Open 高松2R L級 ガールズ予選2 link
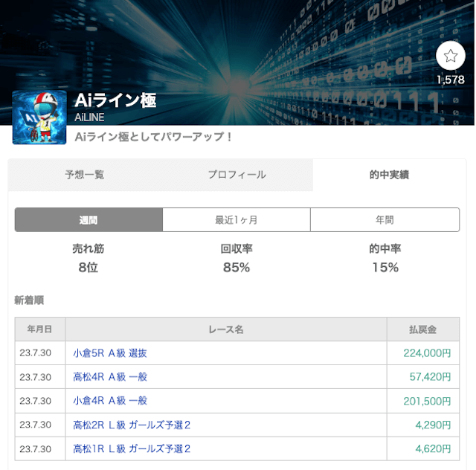Image resolution: width=476 pixels, height=470 pixels. pos(132,425)
